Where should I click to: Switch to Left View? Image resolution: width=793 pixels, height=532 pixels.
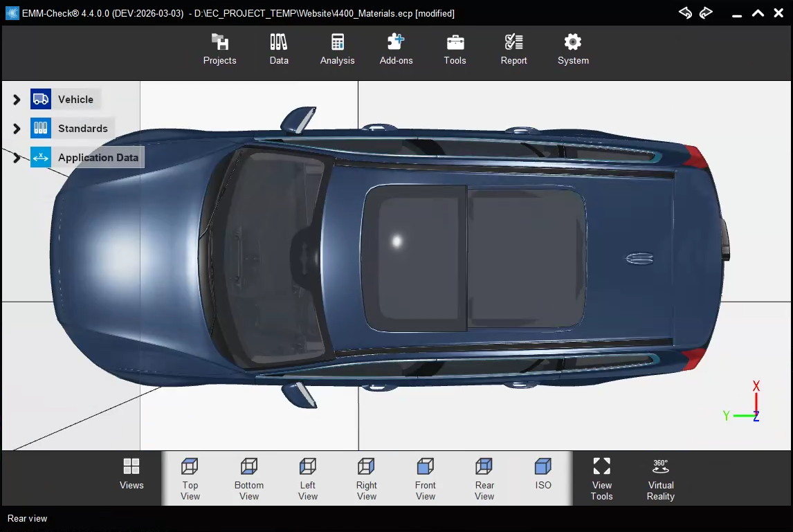click(x=307, y=477)
